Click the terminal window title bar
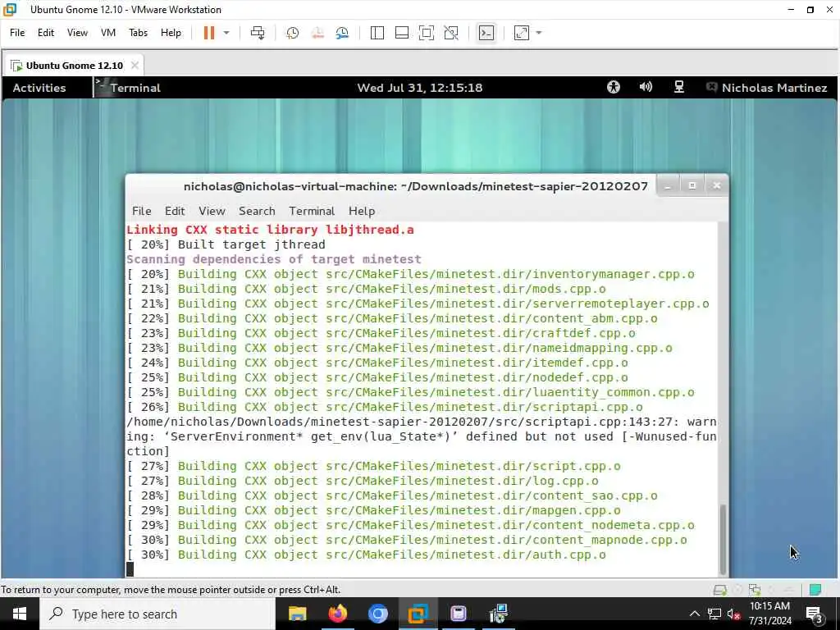Viewport: 840px width, 630px height. tap(416, 186)
